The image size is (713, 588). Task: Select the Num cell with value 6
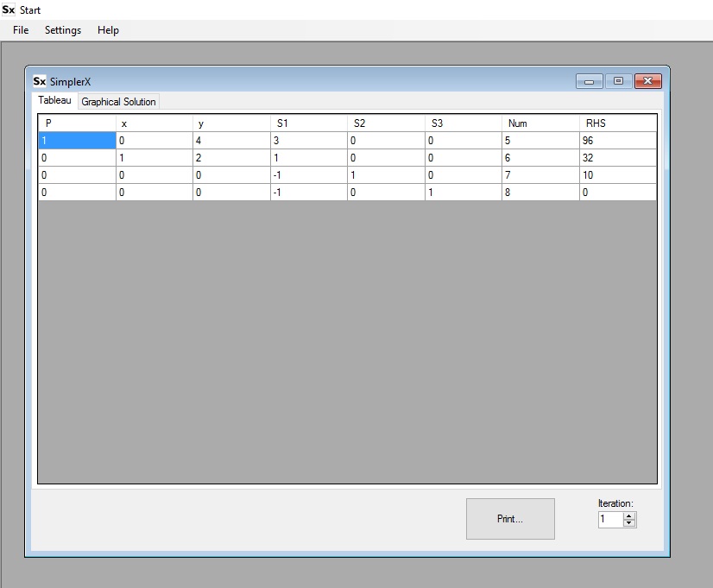(x=540, y=158)
